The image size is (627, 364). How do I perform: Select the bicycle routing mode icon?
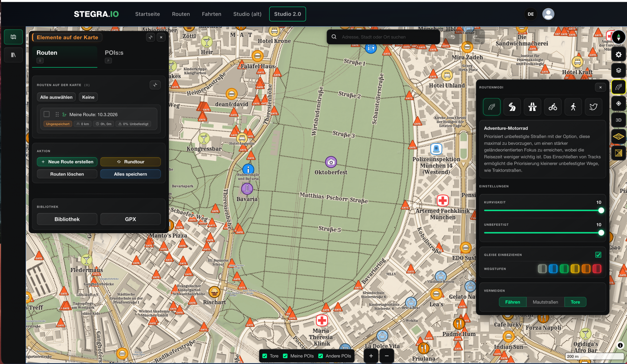tap(553, 107)
